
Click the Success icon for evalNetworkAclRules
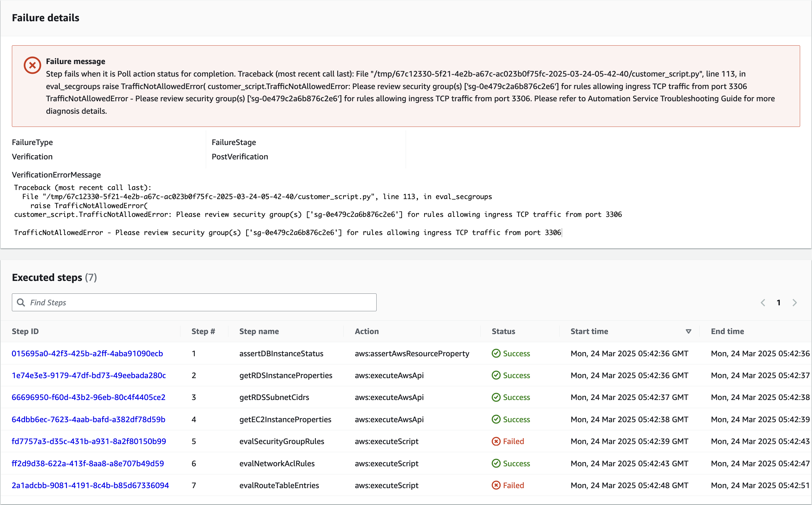click(496, 463)
